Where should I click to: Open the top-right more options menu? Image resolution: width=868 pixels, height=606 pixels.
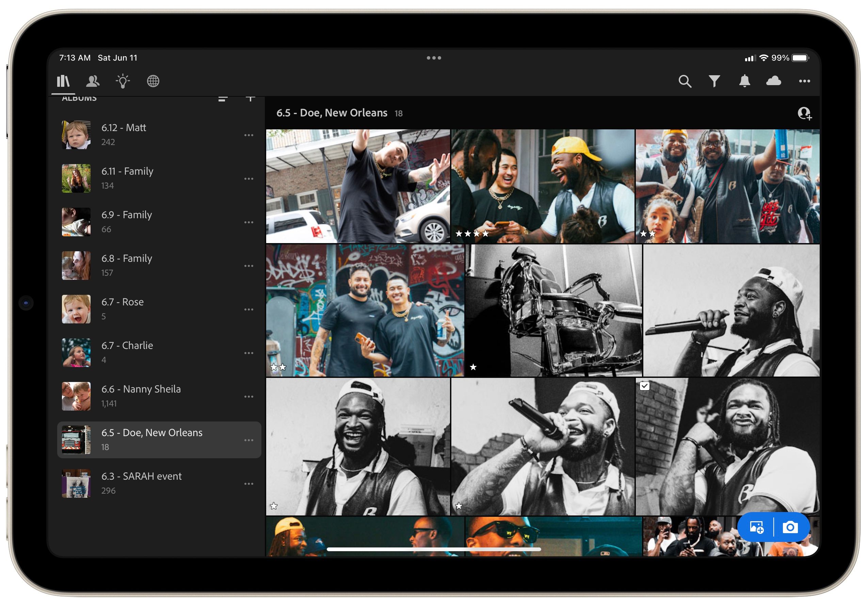click(x=804, y=81)
